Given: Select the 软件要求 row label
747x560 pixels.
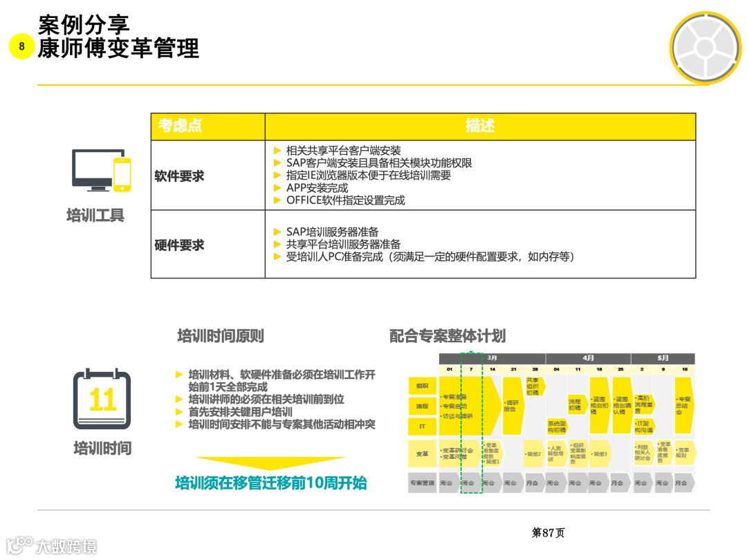Looking at the screenshot, I should [x=179, y=176].
